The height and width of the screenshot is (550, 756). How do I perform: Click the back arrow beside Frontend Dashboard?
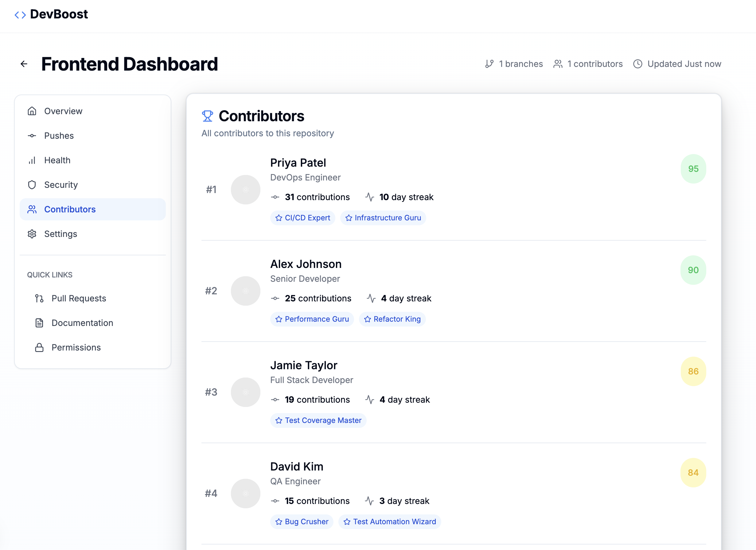click(24, 64)
